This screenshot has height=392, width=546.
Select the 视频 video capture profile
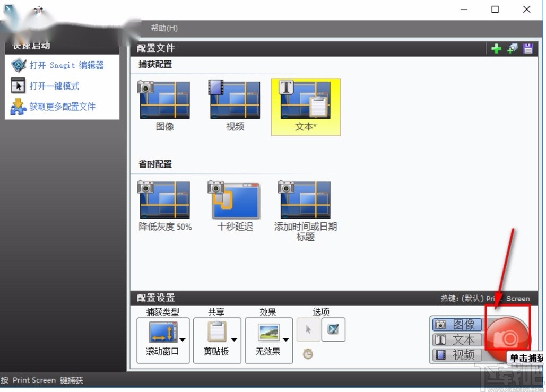point(235,106)
